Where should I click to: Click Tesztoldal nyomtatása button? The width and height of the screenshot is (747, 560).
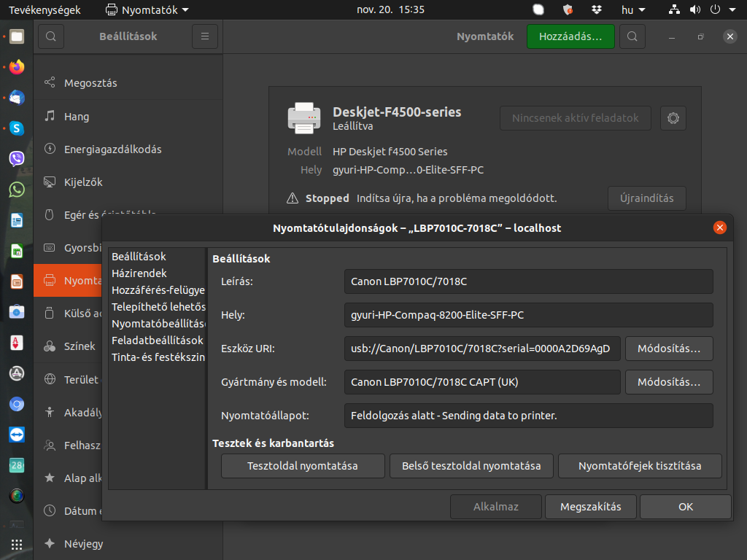[303, 466]
